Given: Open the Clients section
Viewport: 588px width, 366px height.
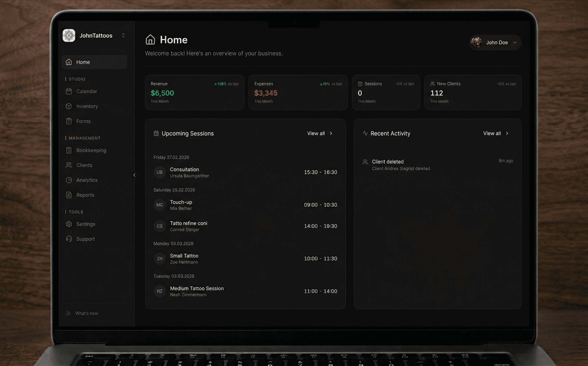Looking at the screenshot, I should coord(84,165).
